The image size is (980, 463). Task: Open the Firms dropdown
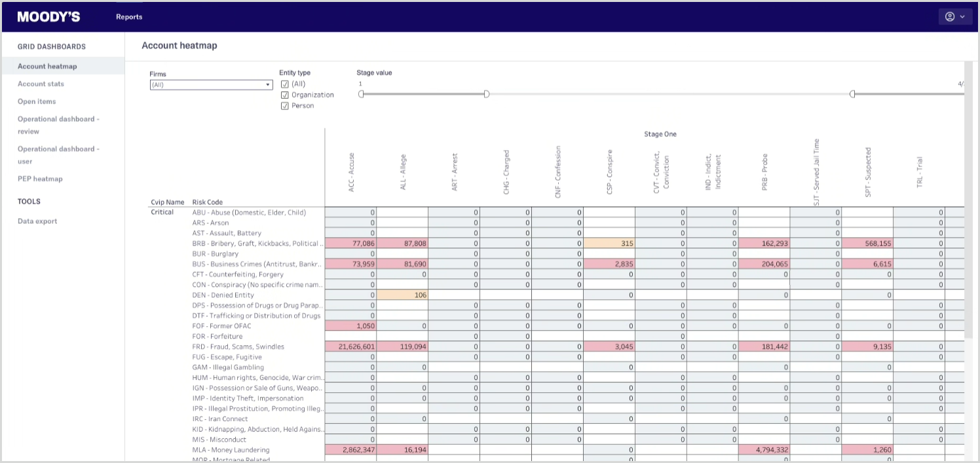pos(211,84)
